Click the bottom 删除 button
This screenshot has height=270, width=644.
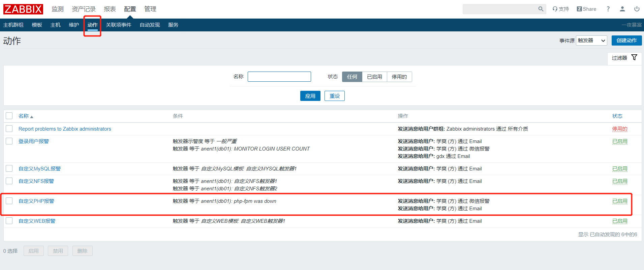pyautogui.click(x=82, y=251)
